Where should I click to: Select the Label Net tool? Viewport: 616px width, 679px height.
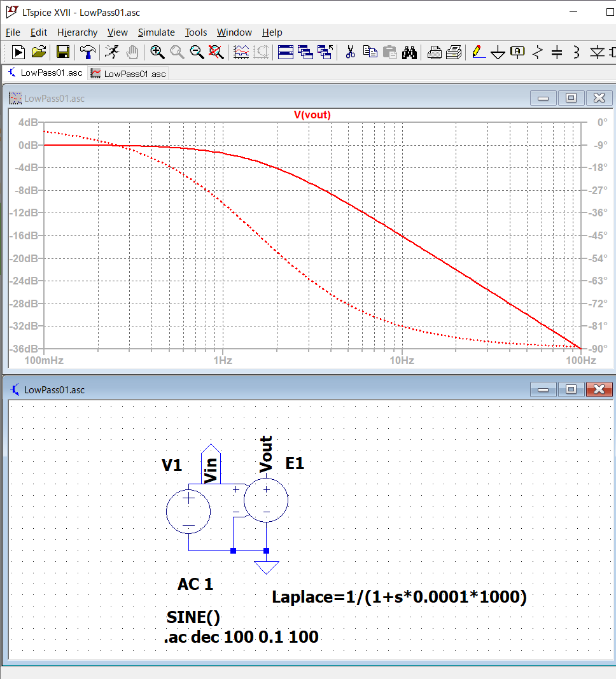pyautogui.click(x=518, y=52)
